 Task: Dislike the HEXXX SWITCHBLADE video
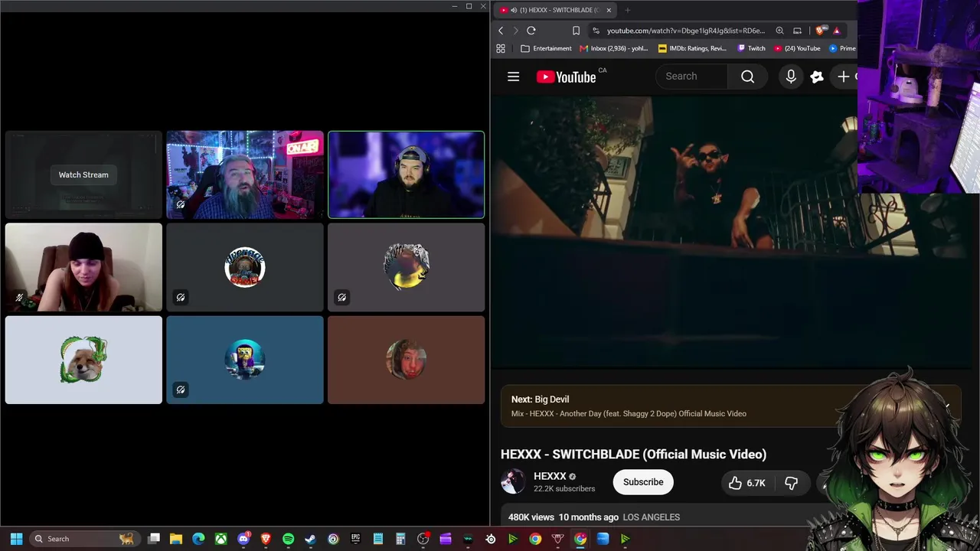click(791, 483)
